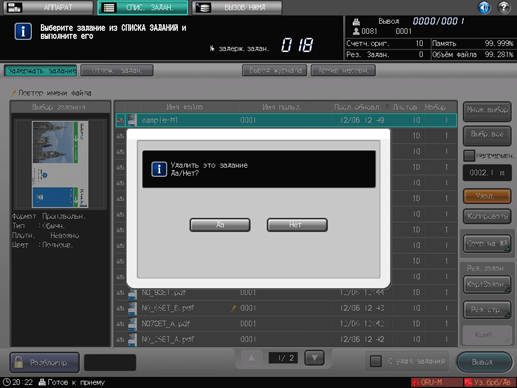517x388 pixels.
Task: Open the ВЫЗОВ НЖМД tab
Action: coord(237,7)
